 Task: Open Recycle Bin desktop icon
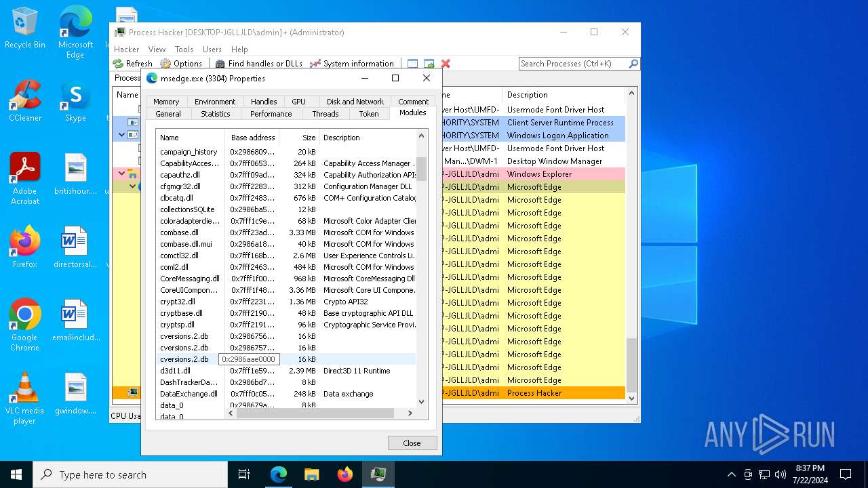pos(24,28)
